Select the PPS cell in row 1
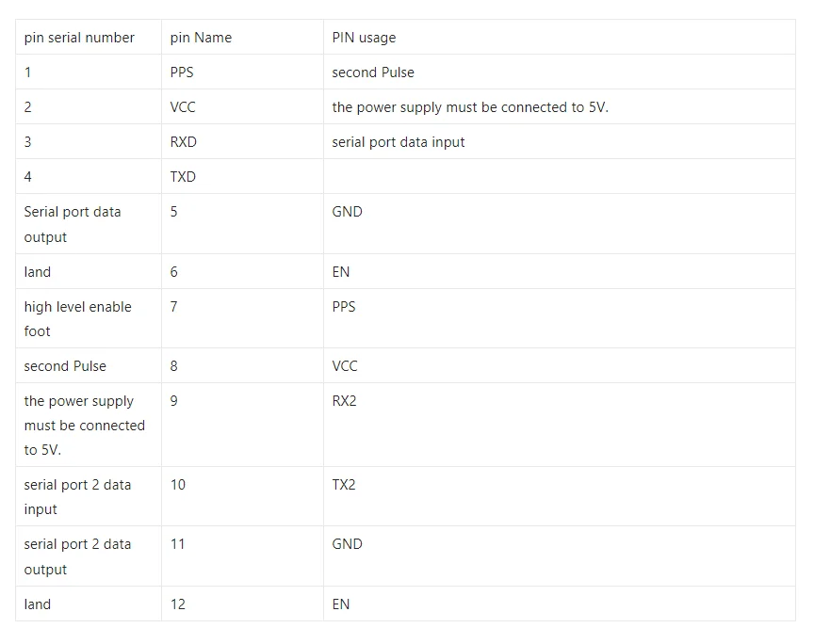814x644 pixels. 242,72
